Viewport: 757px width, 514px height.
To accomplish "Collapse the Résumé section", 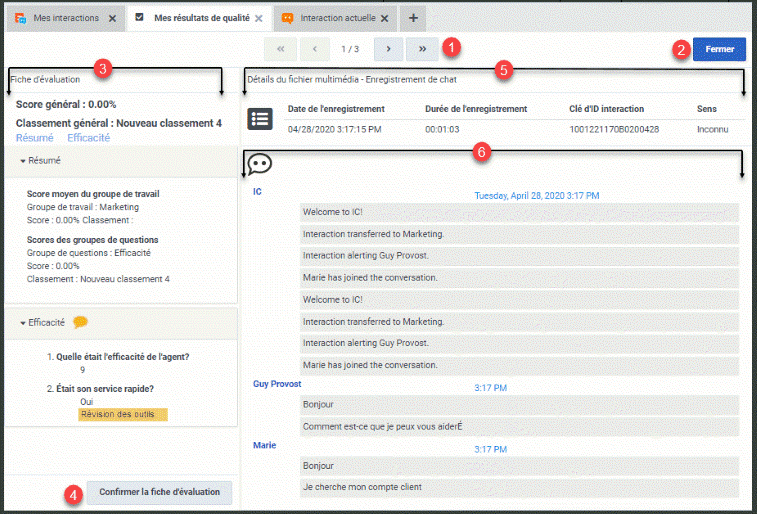I will click(23, 160).
